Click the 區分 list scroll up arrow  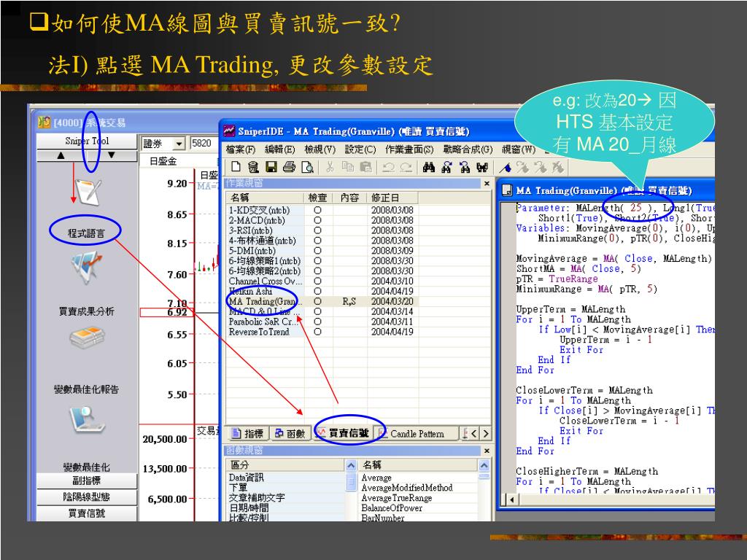pyautogui.click(x=351, y=464)
